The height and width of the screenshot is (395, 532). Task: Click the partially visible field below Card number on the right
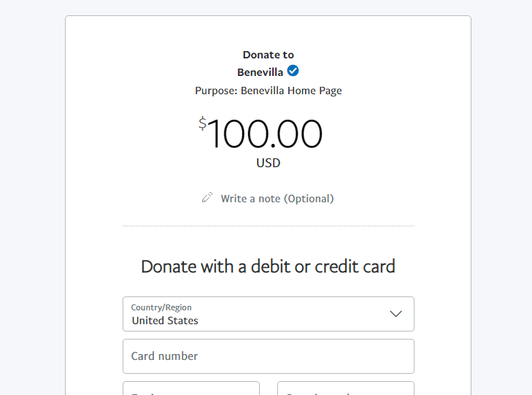[x=345, y=388]
